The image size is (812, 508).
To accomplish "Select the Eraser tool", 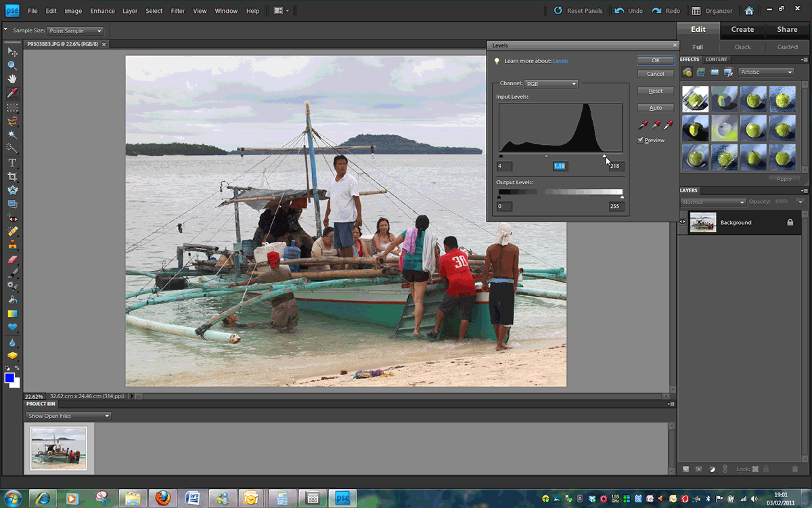I will [12, 259].
